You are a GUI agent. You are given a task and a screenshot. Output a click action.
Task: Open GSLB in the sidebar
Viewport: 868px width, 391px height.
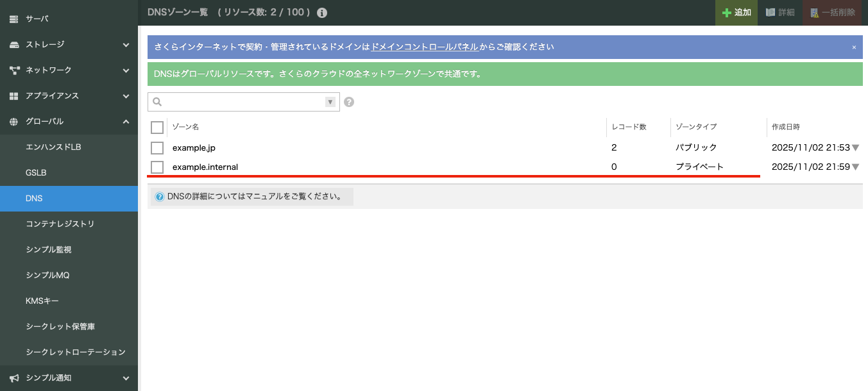pyautogui.click(x=36, y=173)
